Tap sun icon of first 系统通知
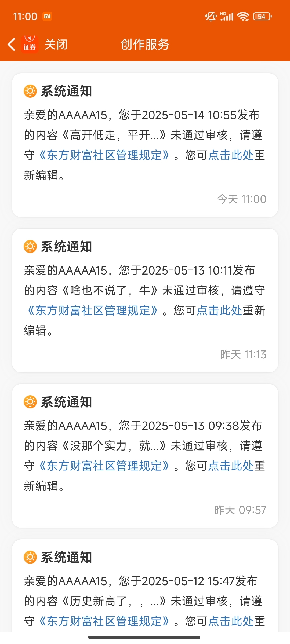The height and width of the screenshot is (644, 290). point(30,91)
